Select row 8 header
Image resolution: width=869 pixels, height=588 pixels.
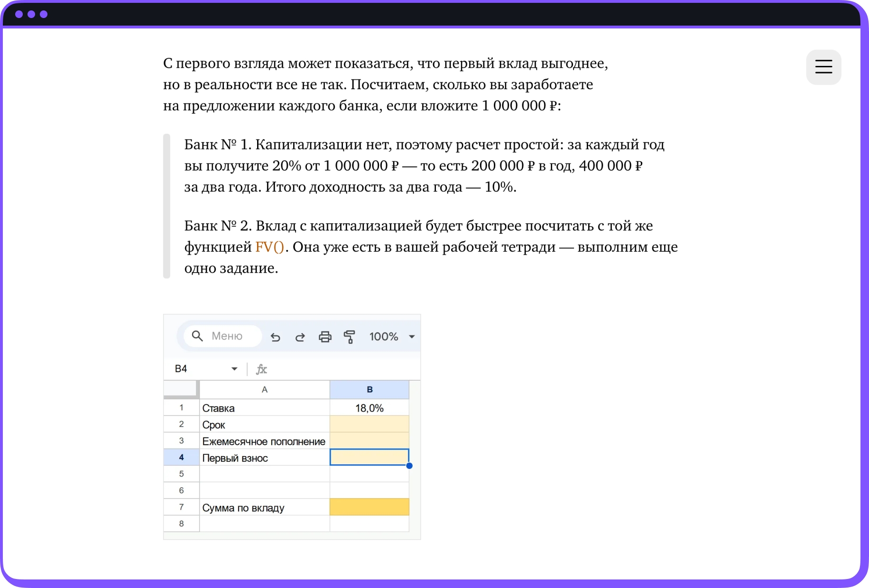coord(181,524)
